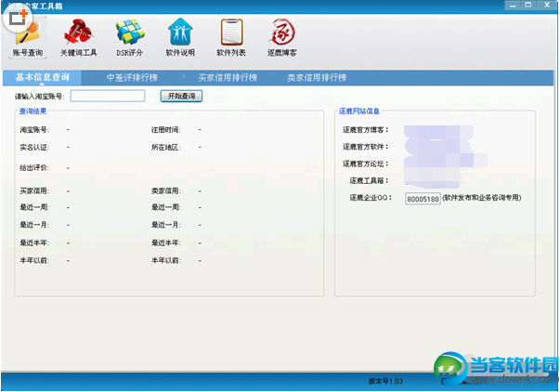Select the 80005180 QQ number field
The width and height of the screenshot is (560, 392).
pyautogui.click(x=423, y=199)
